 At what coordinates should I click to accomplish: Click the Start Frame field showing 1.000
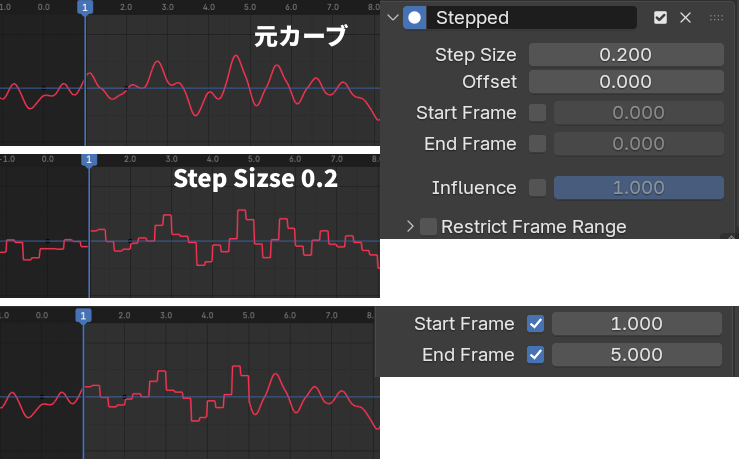[636, 323]
